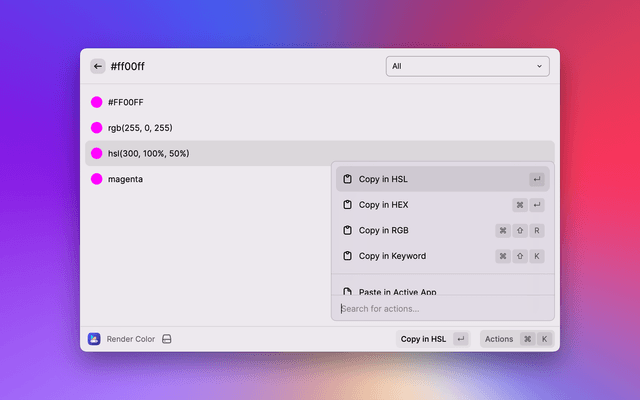The height and width of the screenshot is (400, 640).
Task: Focus the Search for actions field
Action: [442, 308]
